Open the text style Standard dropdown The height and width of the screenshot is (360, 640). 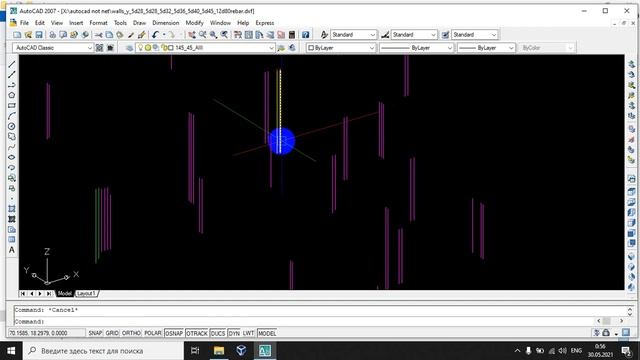[353, 35]
